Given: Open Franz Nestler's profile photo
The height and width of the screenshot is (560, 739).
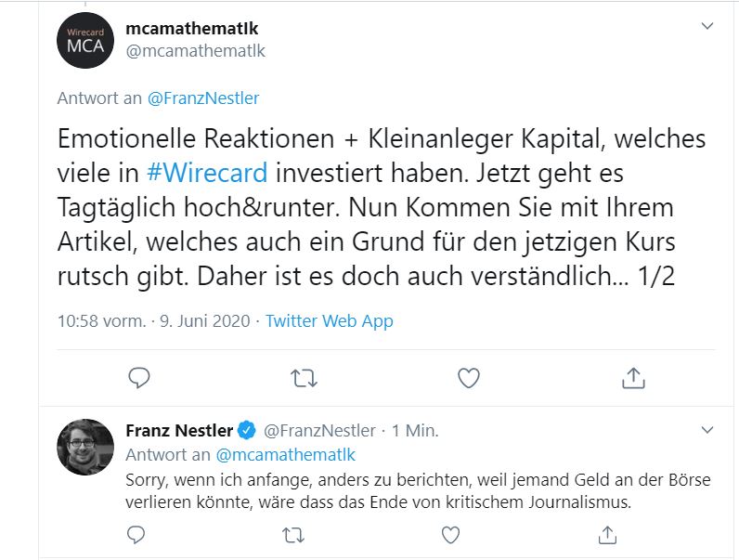Looking at the screenshot, I should coord(85,446).
